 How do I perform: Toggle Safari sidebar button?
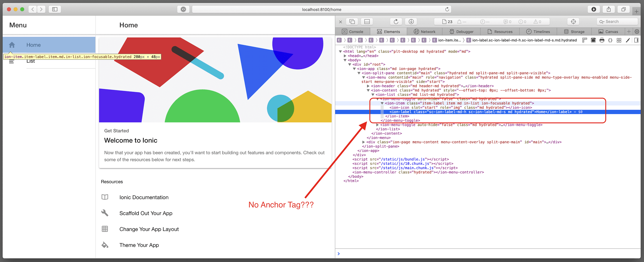pos(55,9)
